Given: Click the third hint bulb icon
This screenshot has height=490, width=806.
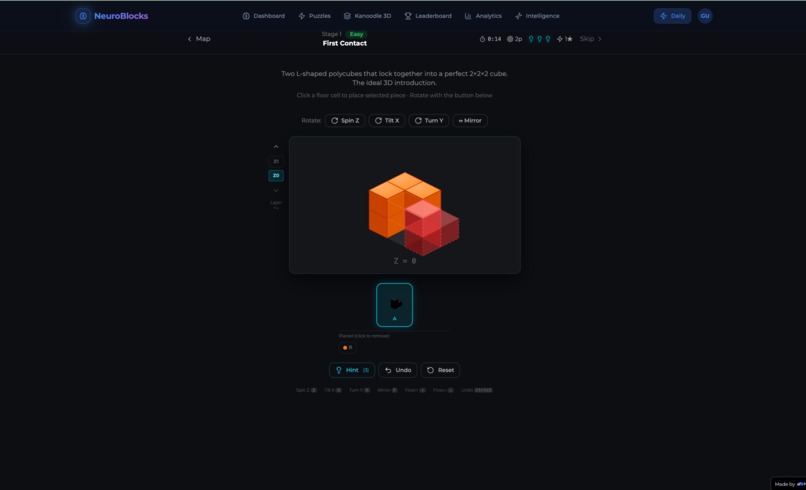Looking at the screenshot, I should coord(547,39).
